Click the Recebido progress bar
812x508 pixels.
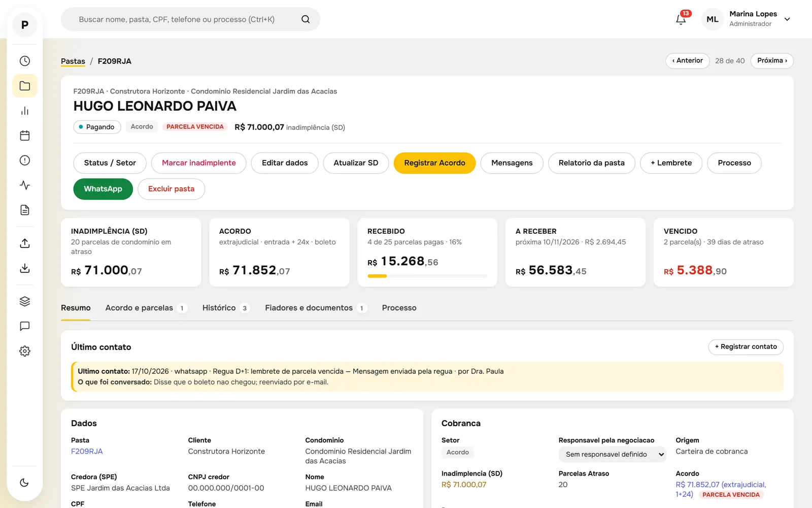[427, 276]
